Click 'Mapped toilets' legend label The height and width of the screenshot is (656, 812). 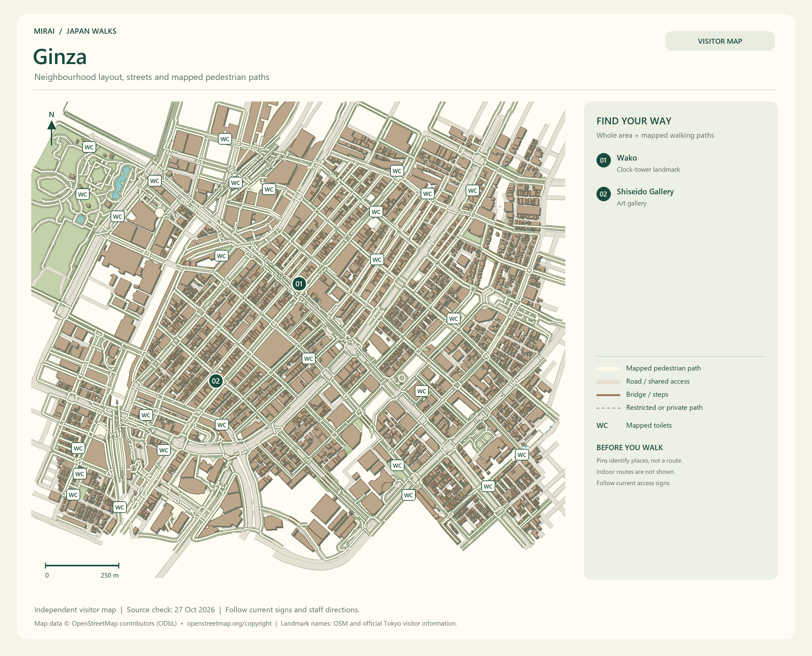click(x=649, y=425)
